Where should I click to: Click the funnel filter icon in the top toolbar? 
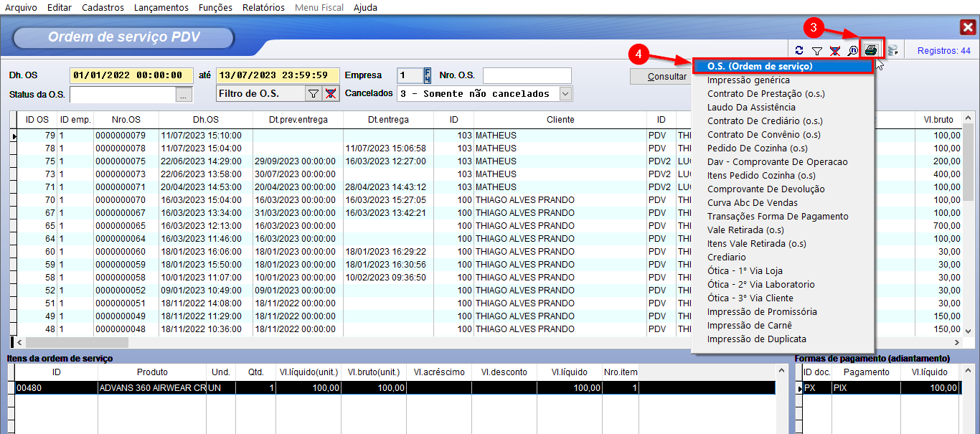click(x=816, y=51)
